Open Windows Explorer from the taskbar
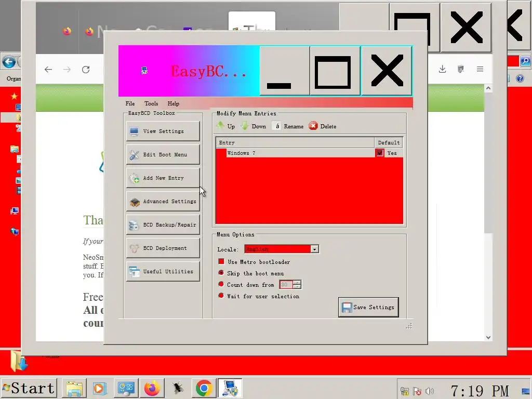 pos(74,389)
